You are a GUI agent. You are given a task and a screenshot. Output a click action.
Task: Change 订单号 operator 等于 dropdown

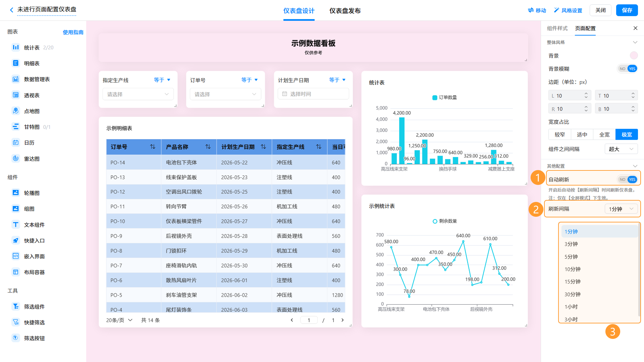pyautogui.click(x=250, y=80)
